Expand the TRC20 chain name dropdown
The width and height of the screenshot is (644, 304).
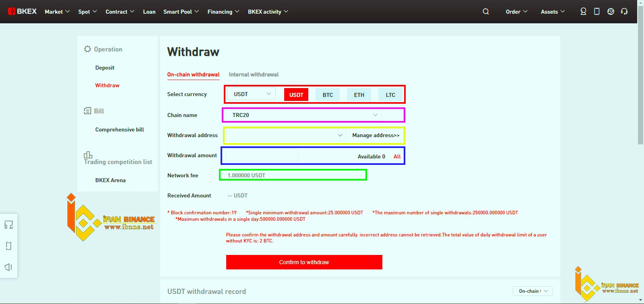tap(304, 115)
